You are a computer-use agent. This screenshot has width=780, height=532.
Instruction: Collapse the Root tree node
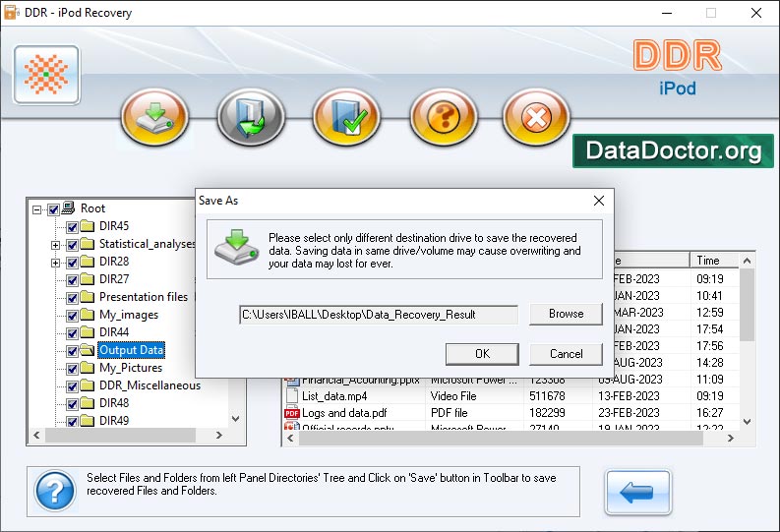[36, 209]
